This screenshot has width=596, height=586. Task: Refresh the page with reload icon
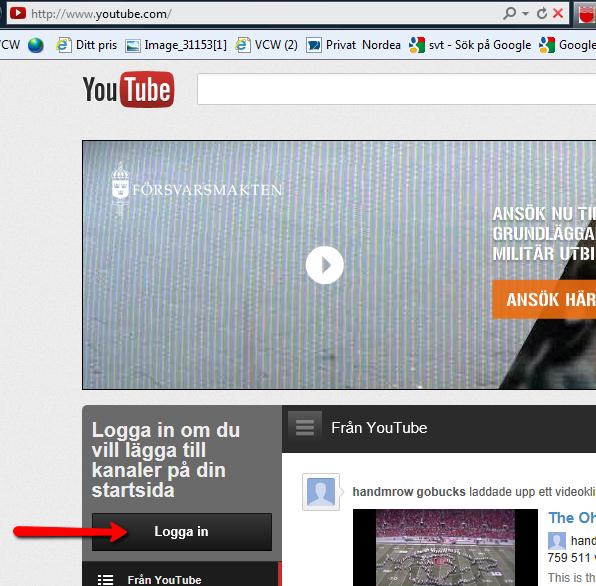pyautogui.click(x=542, y=14)
